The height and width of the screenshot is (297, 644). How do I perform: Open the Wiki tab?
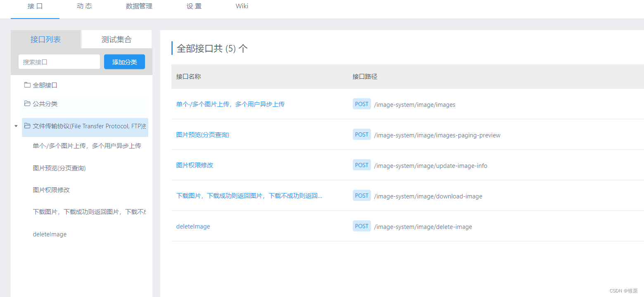coord(242,6)
